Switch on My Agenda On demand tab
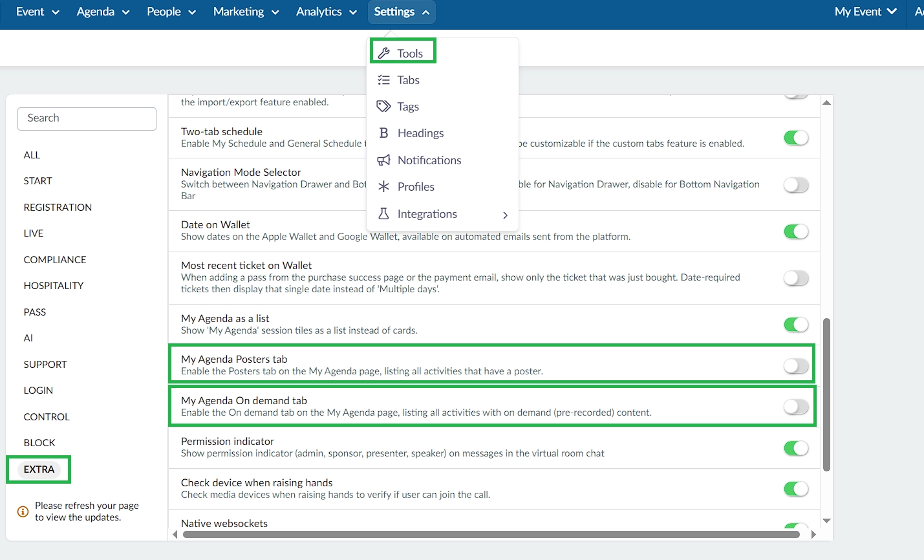The image size is (924, 560). [x=796, y=407]
